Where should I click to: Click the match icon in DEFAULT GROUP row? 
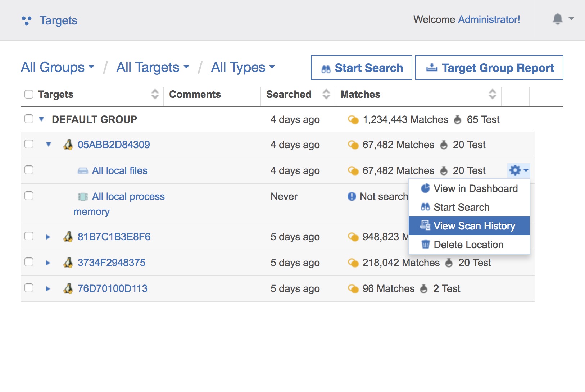[x=353, y=119]
